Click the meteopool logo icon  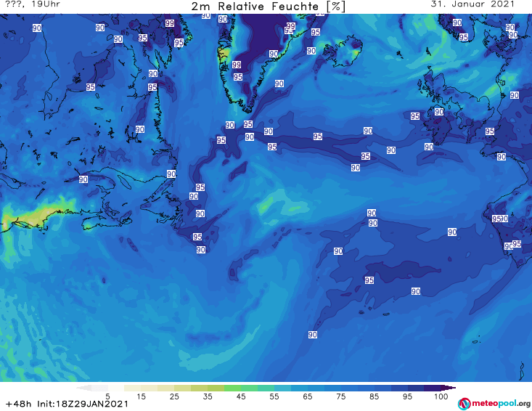click(x=464, y=404)
